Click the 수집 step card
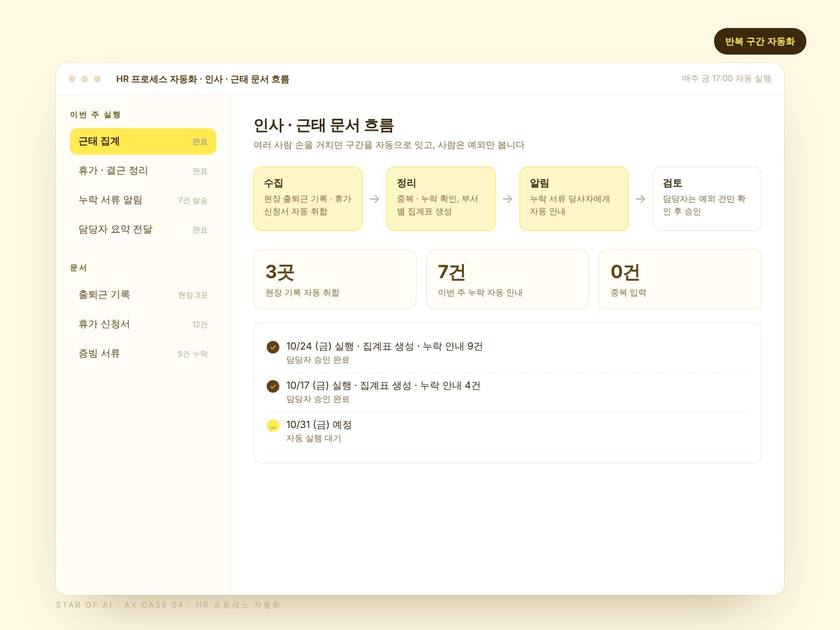This screenshot has height=630, width=840. (308, 199)
